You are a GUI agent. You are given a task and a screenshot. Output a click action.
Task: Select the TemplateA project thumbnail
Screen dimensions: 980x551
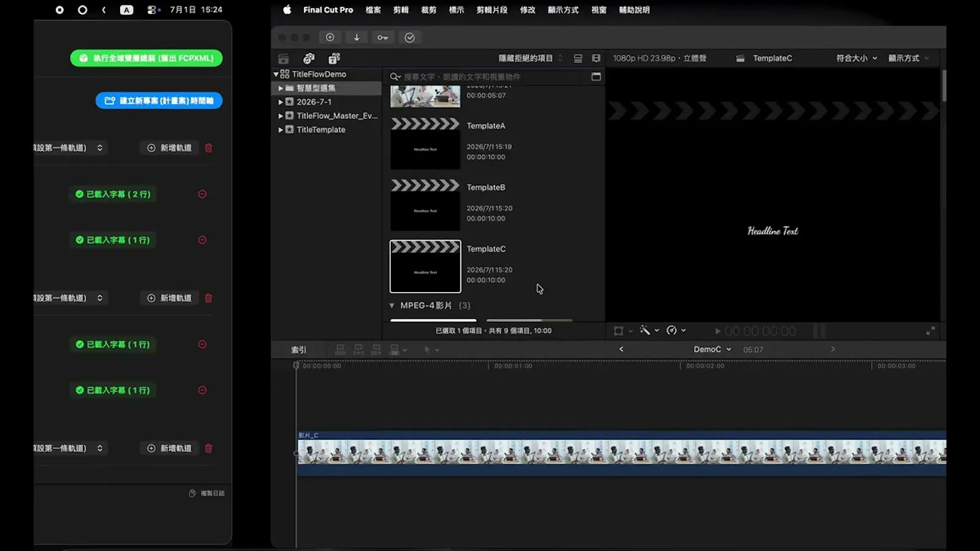coord(425,144)
